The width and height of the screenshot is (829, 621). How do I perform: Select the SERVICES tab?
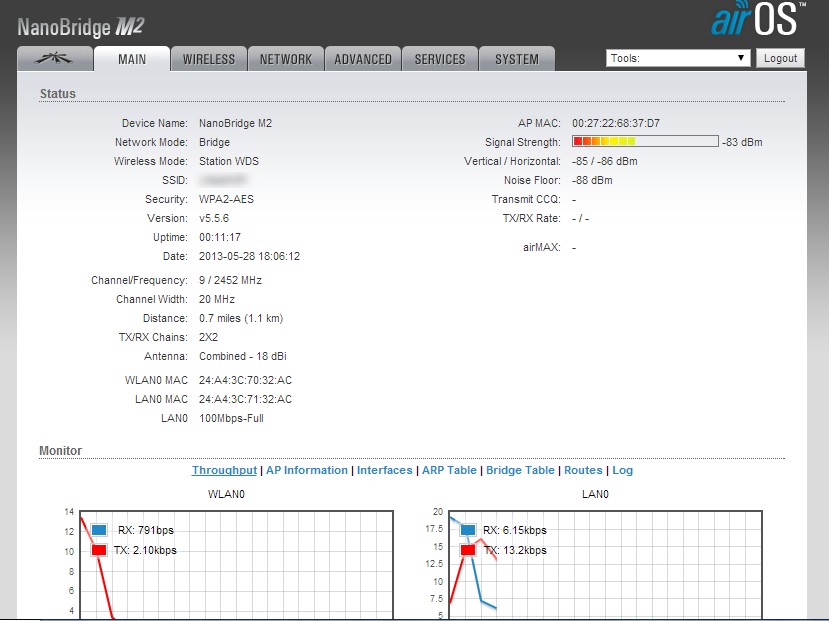tap(440, 59)
